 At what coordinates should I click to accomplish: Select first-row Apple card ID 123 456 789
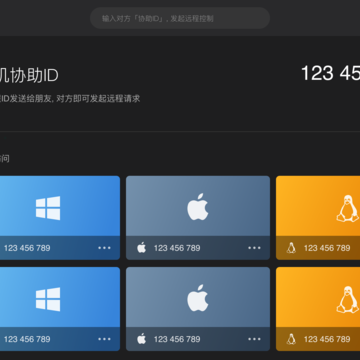point(177,248)
